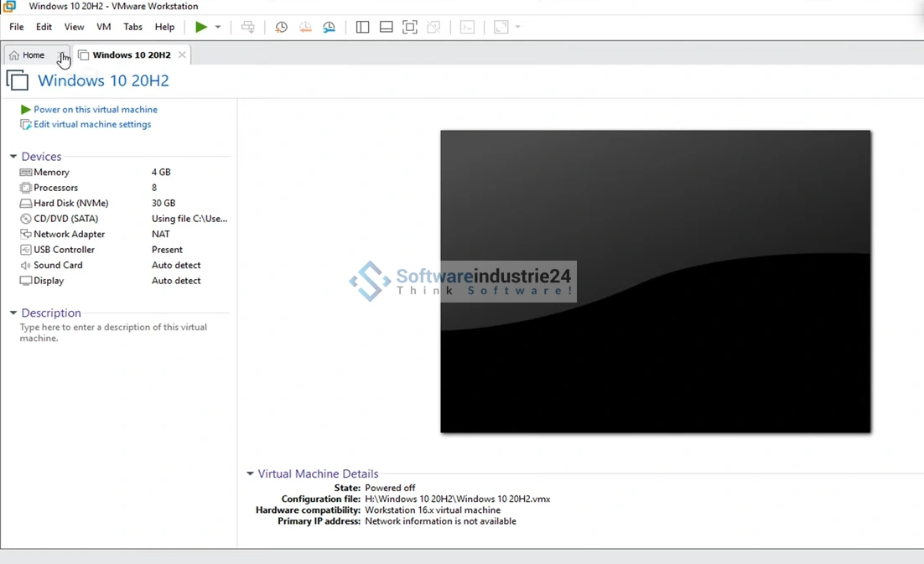This screenshot has height=564, width=924.
Task: Toggle the thumbnail bar icon
Action: [386, 27]
